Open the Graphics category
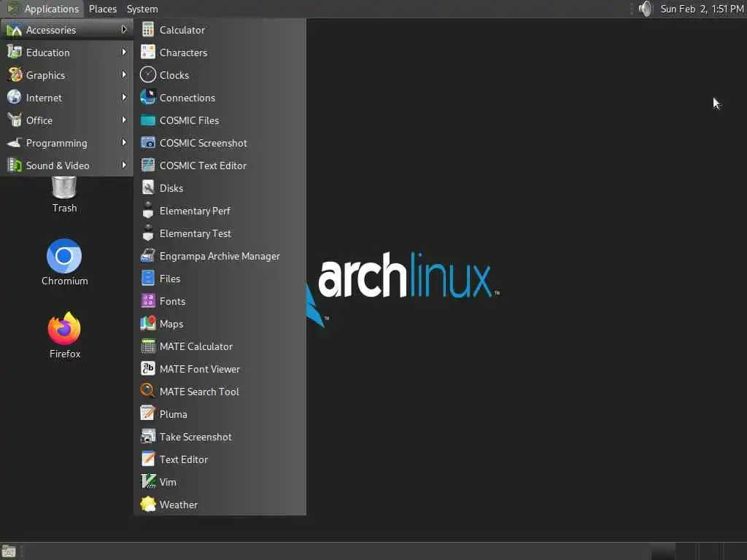Image resolution: width=747 pixels, height=560 pixels. 66,75
